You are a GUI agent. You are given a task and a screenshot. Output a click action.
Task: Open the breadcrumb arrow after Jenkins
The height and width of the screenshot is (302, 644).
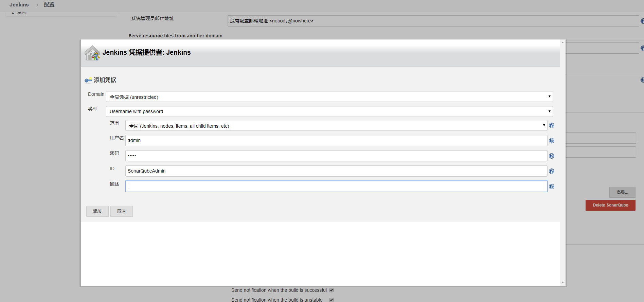click(x=37, y=5)
